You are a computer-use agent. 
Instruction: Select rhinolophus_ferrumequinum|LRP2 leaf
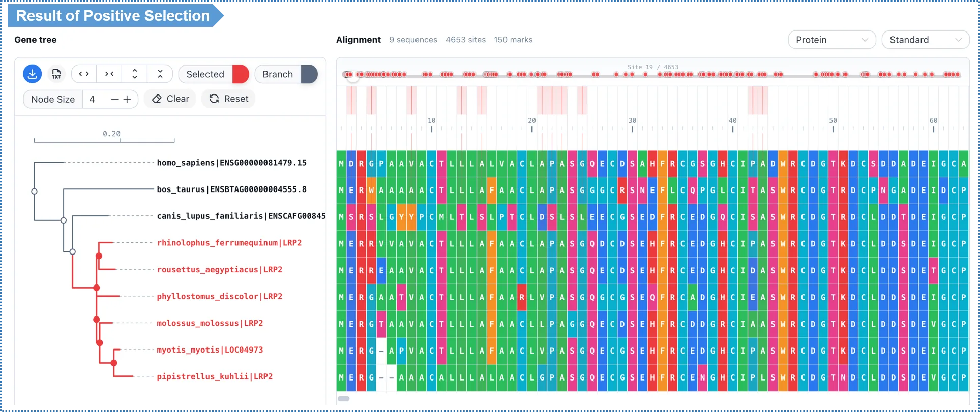(x=229, y=243)
